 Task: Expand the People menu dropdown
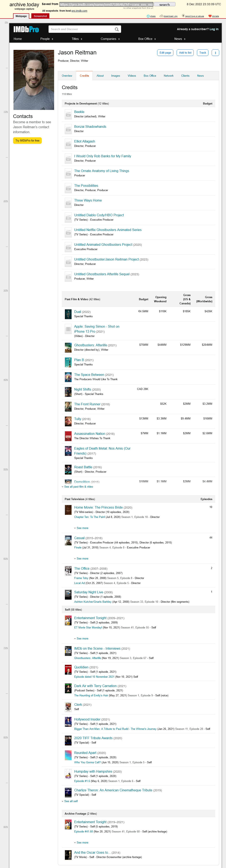click(47, 39)
